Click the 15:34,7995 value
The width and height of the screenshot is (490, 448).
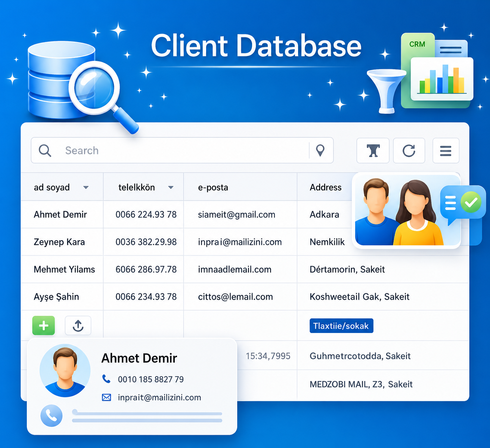pyautogui.click(x=268, y=356)
